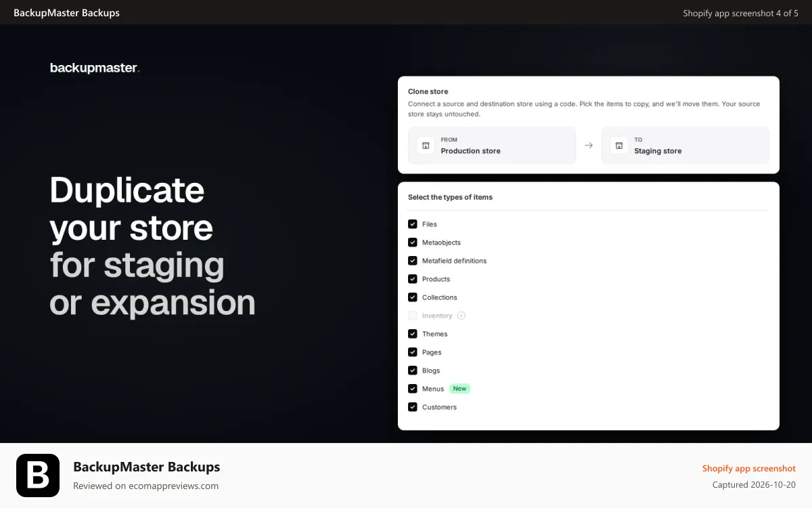Click the 'Clone store' heading
This screenshot has height=508, width=812.
tap(428, 91)
